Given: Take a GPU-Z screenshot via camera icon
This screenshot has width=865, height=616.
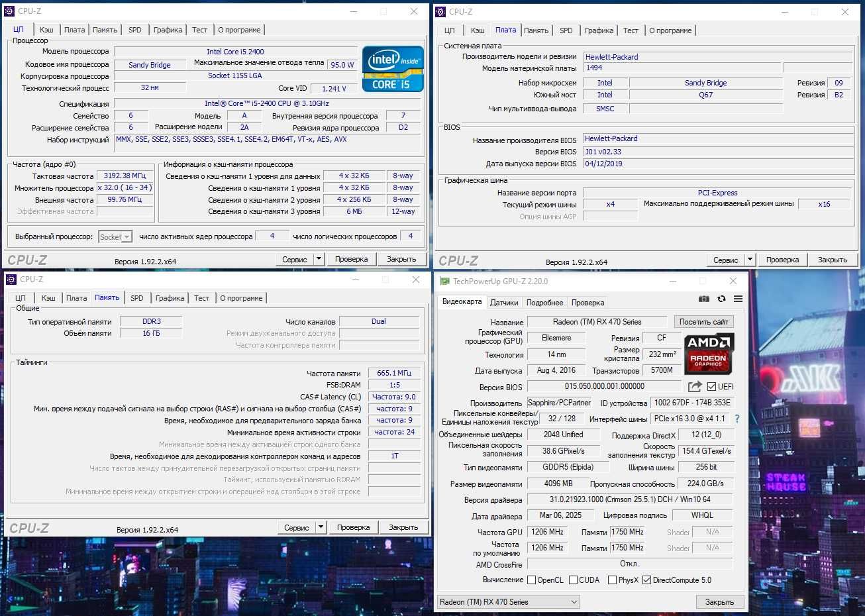Looking at the screenshot, I should (x=704, y=299).
